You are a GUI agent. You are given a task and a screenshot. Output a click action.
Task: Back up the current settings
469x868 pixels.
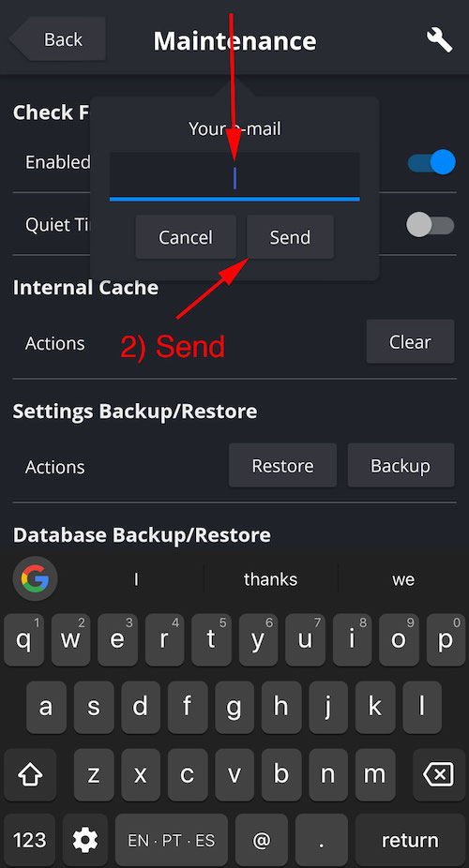[x=401, y=466]
